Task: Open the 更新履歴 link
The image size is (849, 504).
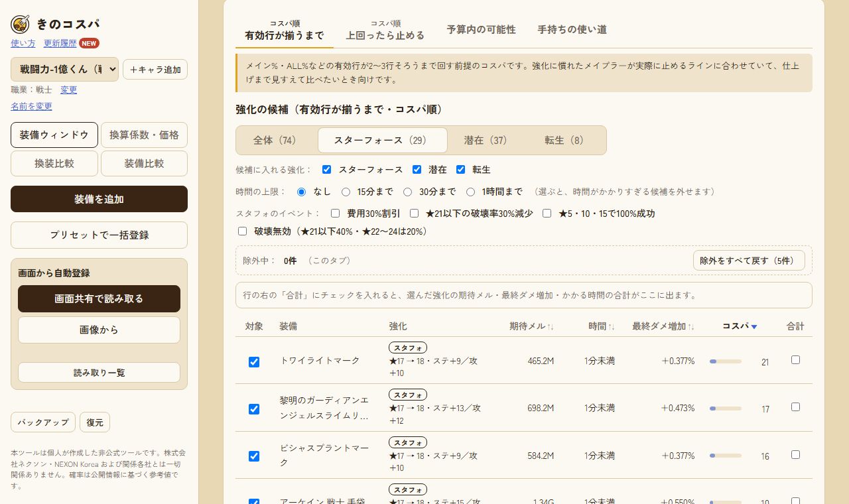Action: click(x=60, y=43)
